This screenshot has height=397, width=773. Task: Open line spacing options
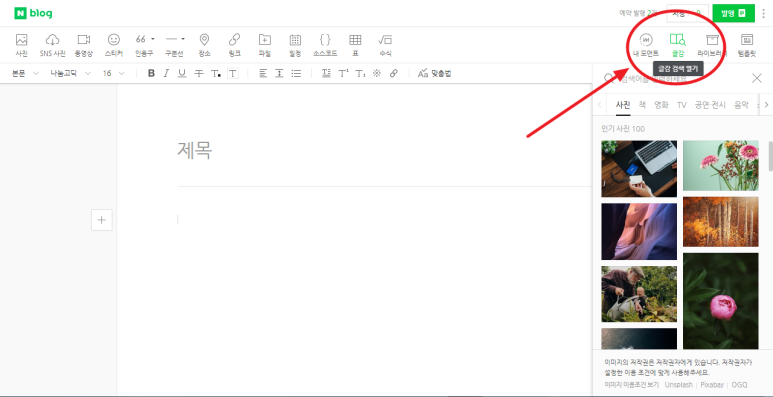279,73
